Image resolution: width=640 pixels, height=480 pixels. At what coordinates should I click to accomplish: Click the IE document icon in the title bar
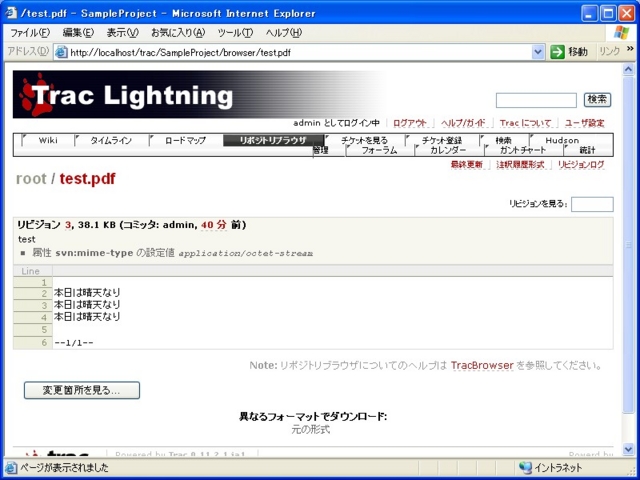click(x=11, y=13)
